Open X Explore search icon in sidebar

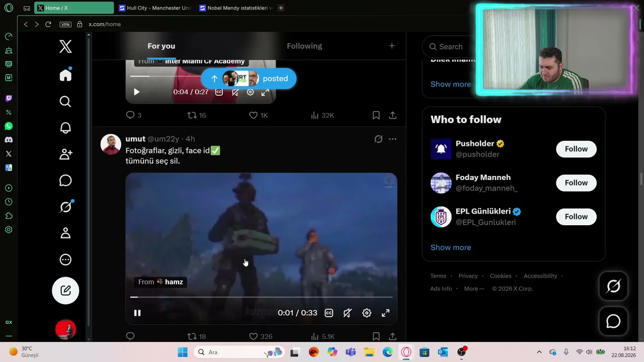(65, 102)
